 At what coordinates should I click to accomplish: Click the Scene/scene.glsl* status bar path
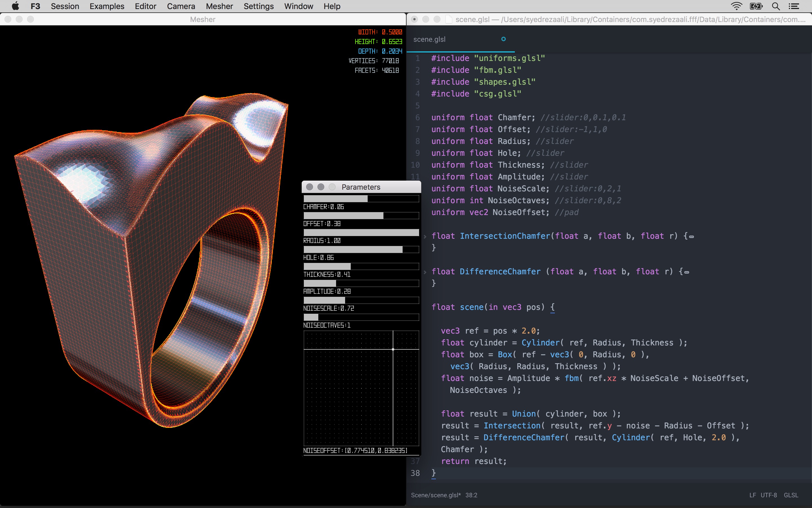click(436, 495)
